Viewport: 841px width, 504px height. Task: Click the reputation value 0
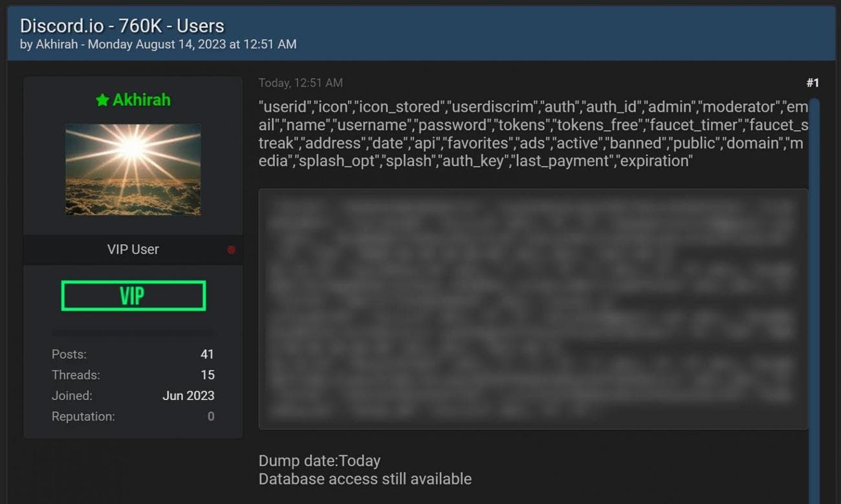(x=210, y=416)
